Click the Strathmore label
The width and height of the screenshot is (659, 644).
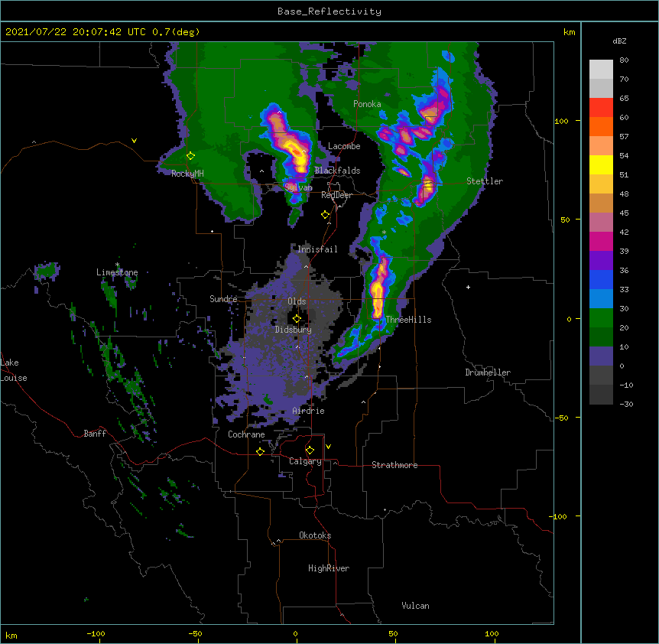point(394,465)
